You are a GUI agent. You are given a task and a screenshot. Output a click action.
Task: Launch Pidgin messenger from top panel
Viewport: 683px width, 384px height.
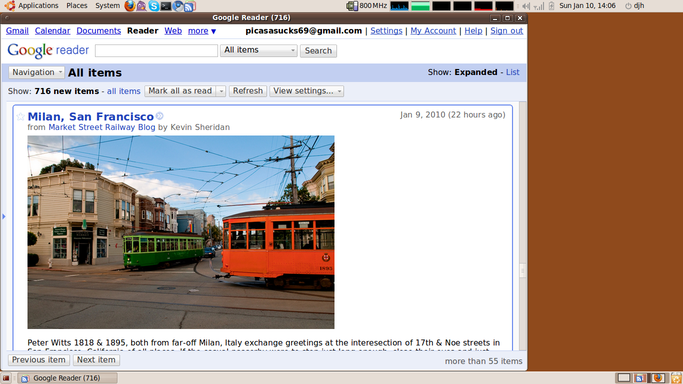tap(142, 6)
